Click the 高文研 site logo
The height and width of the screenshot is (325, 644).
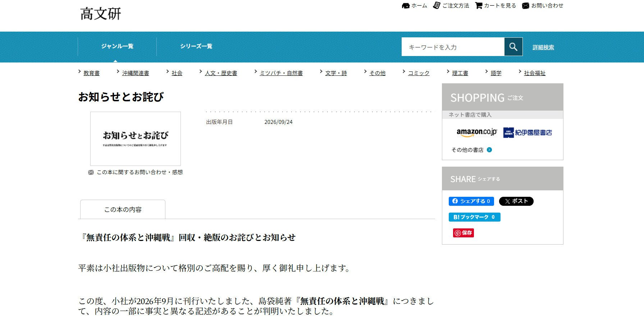pos(101,14)
